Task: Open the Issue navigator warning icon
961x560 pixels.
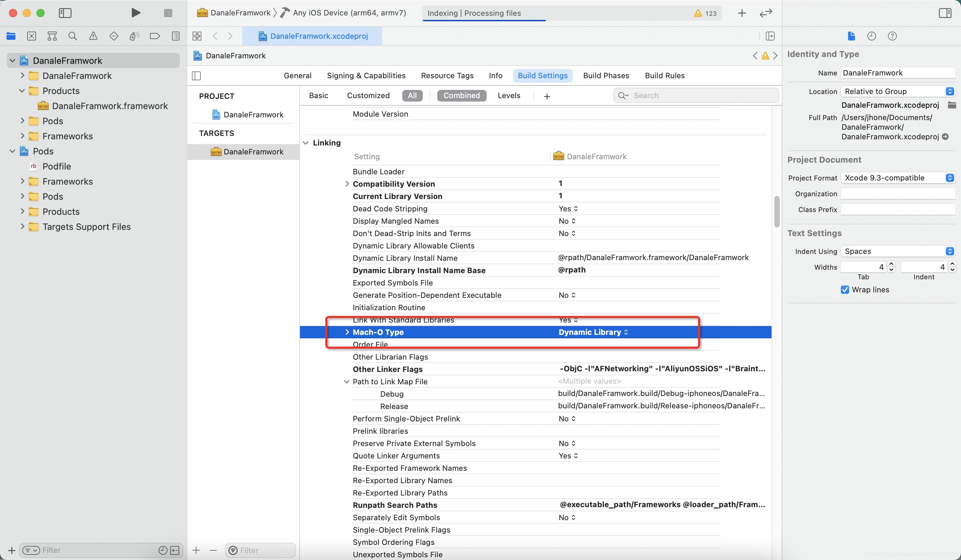Action: 93,36
